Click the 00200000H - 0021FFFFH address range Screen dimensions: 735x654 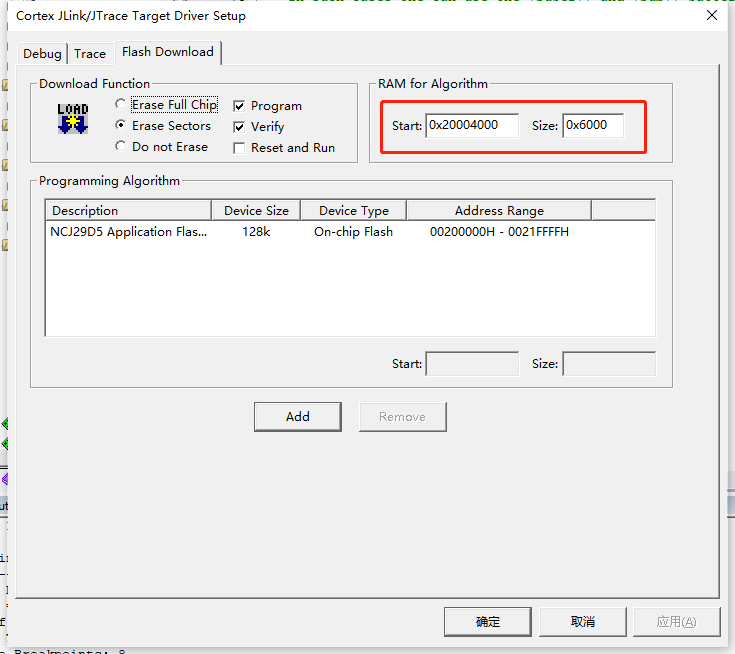pos(499,232)
